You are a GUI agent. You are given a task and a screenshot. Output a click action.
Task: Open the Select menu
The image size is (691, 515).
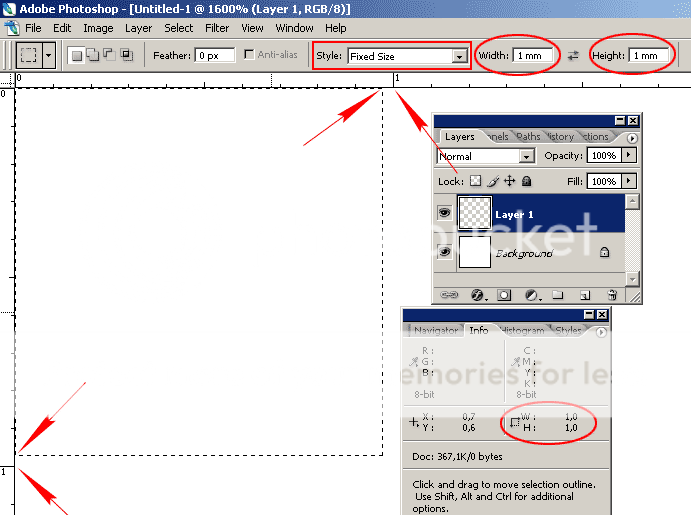point(178,28)
